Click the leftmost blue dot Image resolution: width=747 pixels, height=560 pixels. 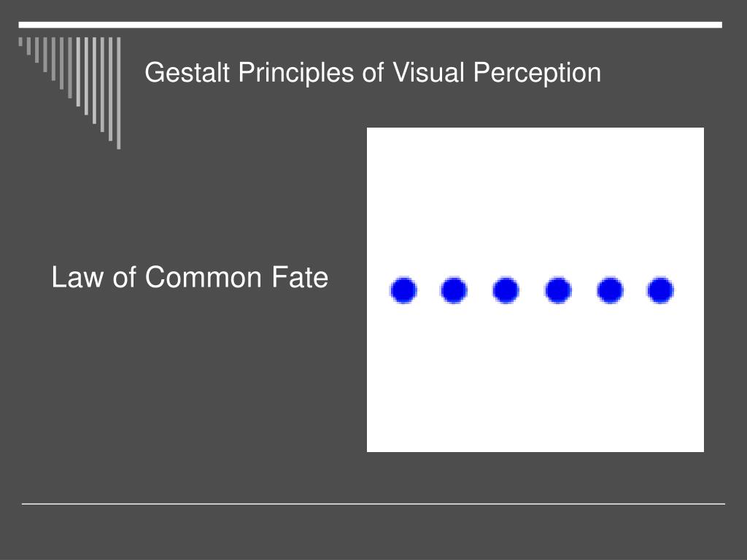403,289
